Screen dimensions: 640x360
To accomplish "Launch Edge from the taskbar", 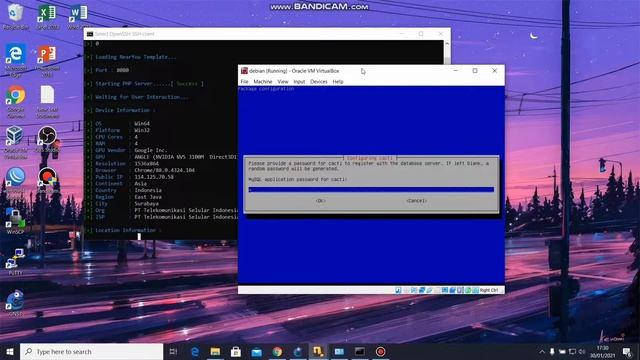I will 195,351.
